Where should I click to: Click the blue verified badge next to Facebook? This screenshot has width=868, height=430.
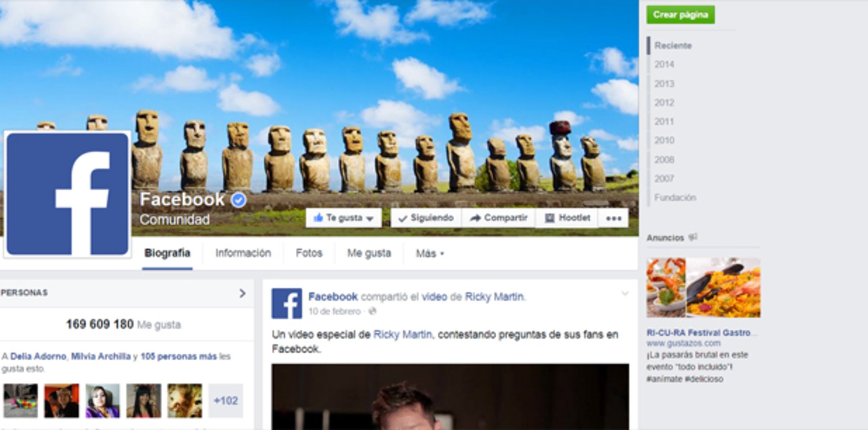point(239,200)
